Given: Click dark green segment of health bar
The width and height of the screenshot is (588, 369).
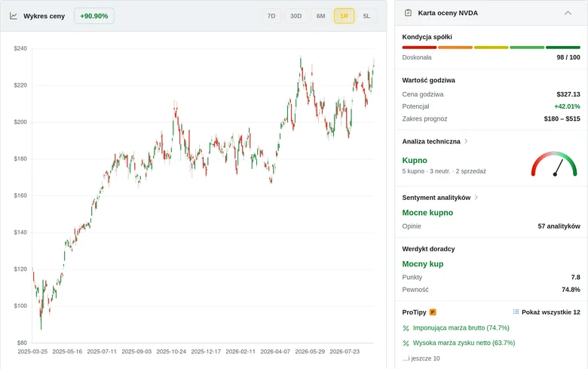Looking at the screenshot, I should (563, 48).
